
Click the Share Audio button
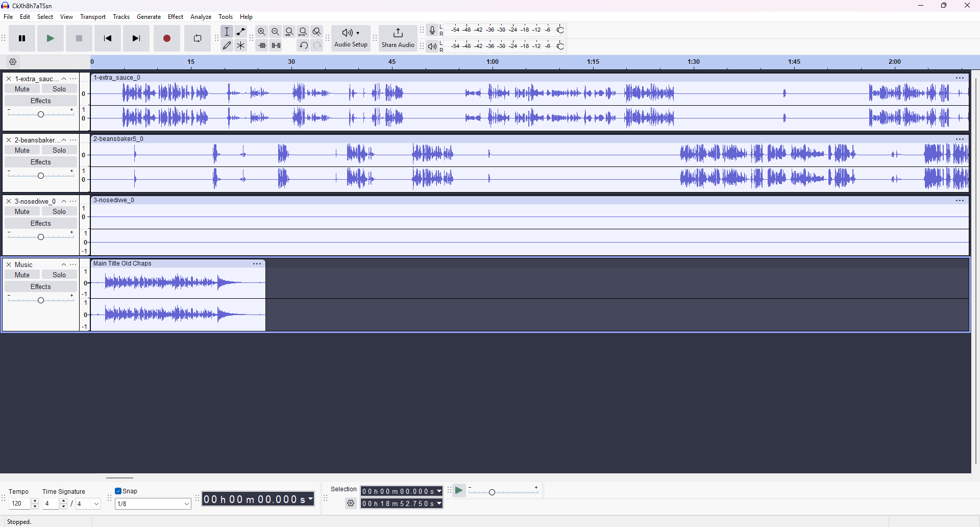pyautogui.click(x=398, y=38)
